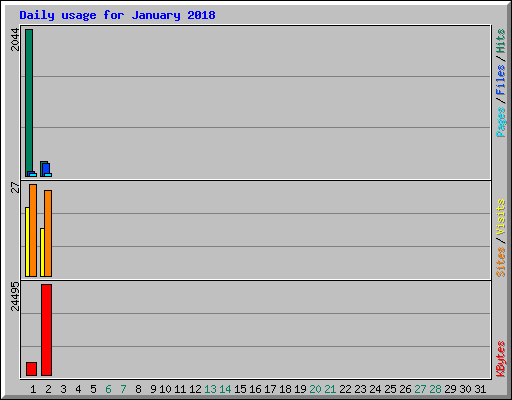
Task: Click day label "24" on the x-axis
Action: point(375,389)
